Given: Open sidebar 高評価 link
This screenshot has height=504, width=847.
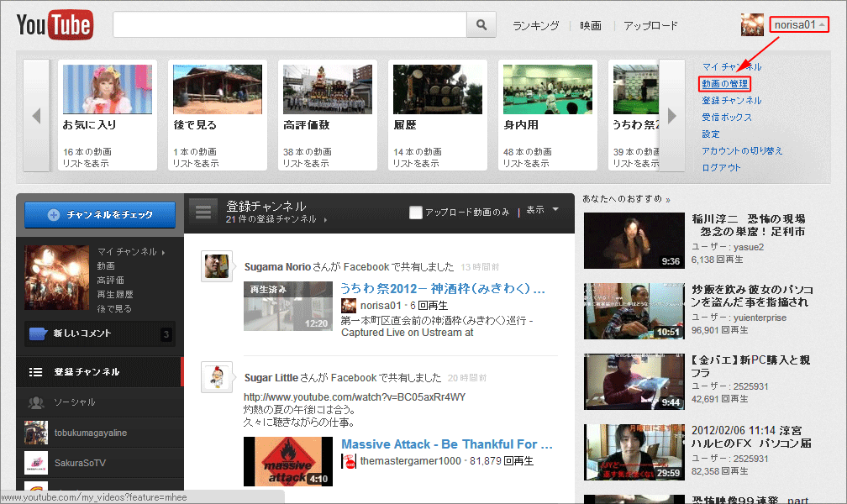Looking at the screenshot, I should point(110,280).
